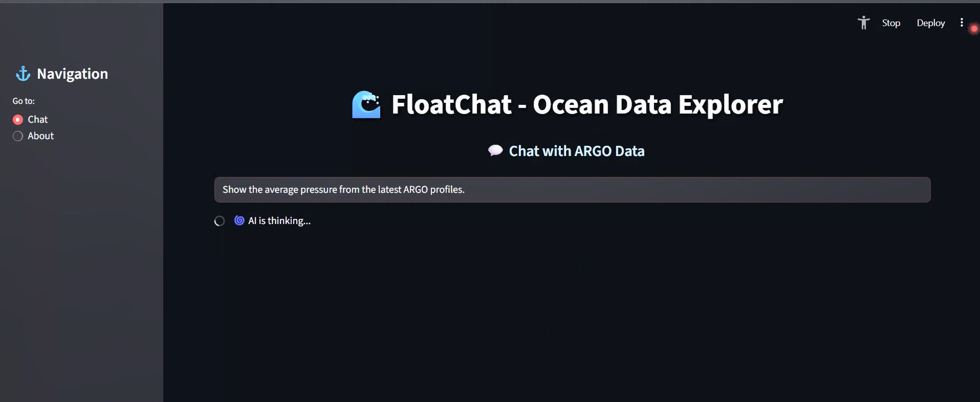This screenshot has height=402, width=980.
Task: Select the Chat radio button
Action: (18, 120)
